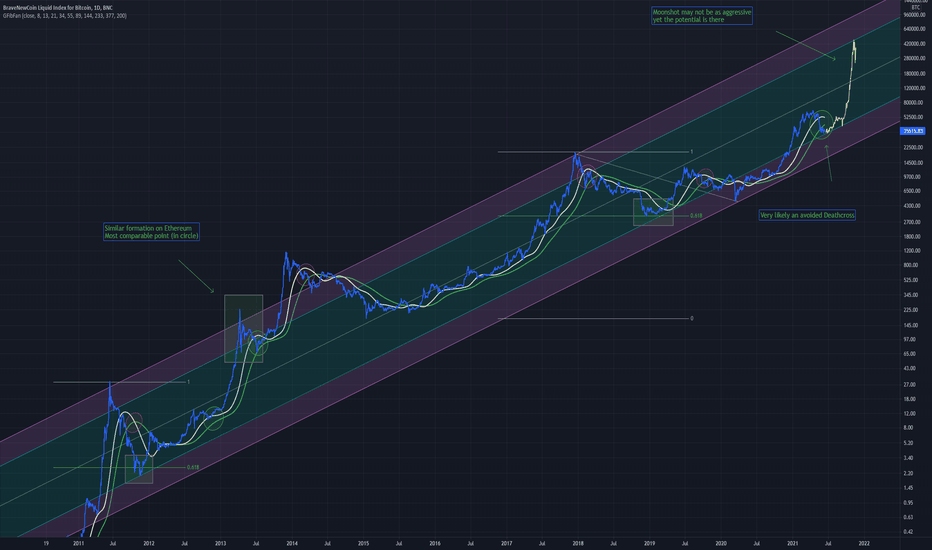Click the 2020 label on the time axis
This screenshot has width=932, height=550.
pos(721,543)
